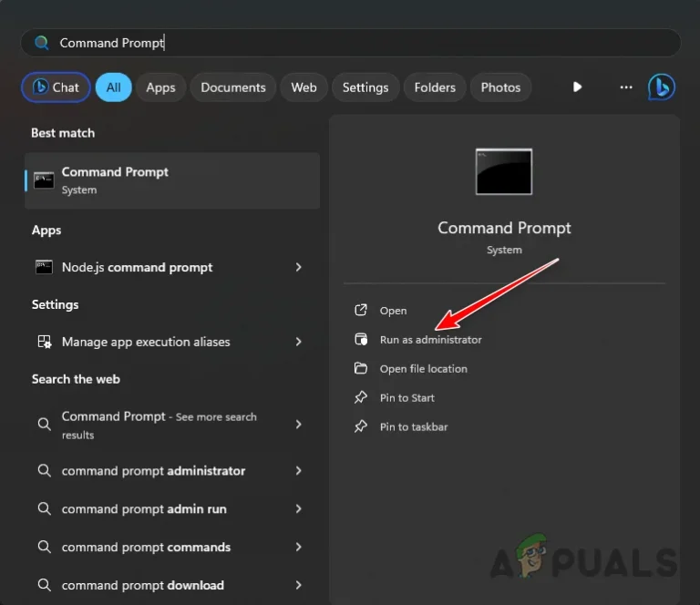The image size is (700, 605).
Task: Expand Node.js command prompt chevron
Action: click(298, 267)
